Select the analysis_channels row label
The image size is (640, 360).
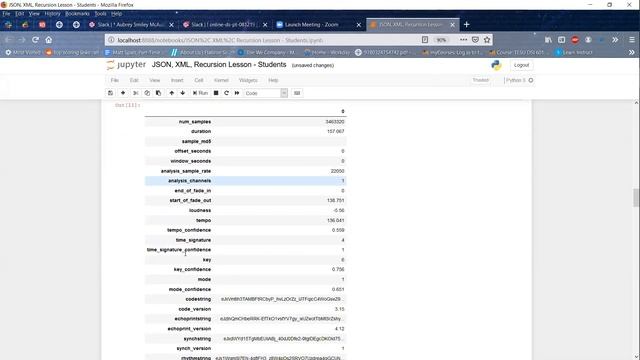189,181
